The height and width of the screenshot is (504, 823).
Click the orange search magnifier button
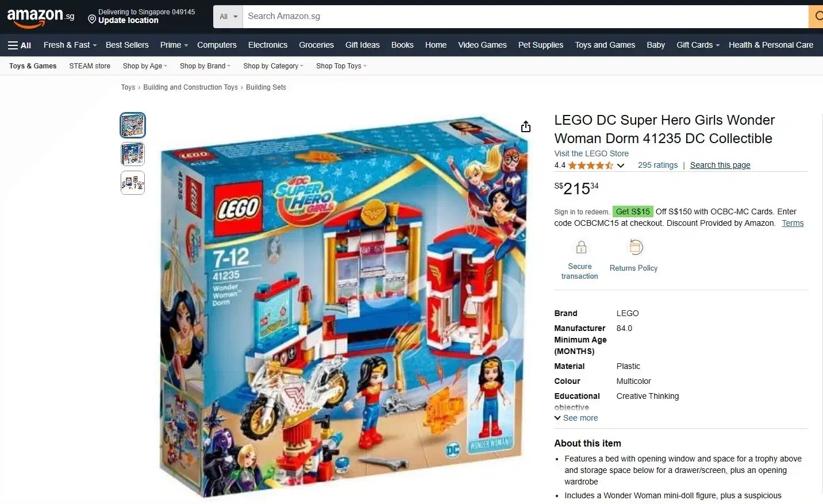[816, 17]
